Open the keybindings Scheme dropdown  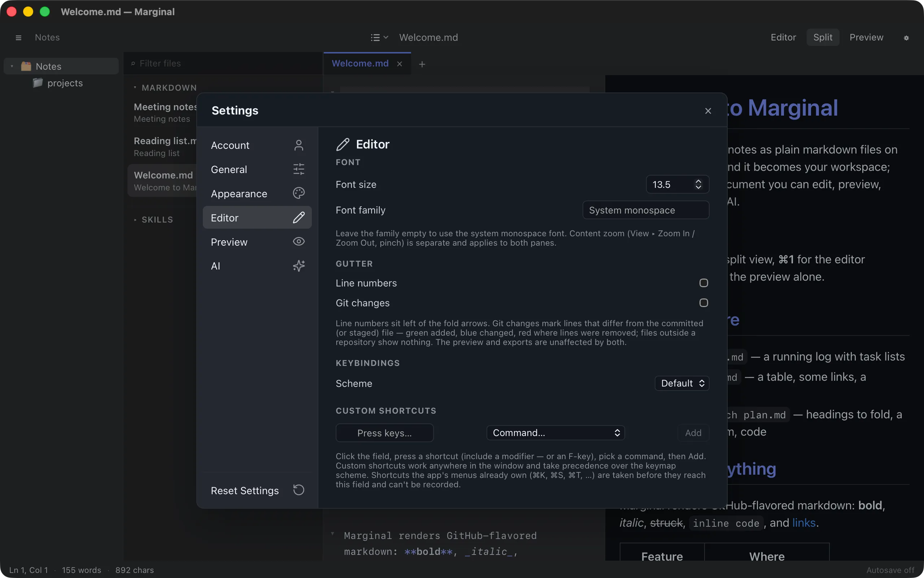[682, 383]
